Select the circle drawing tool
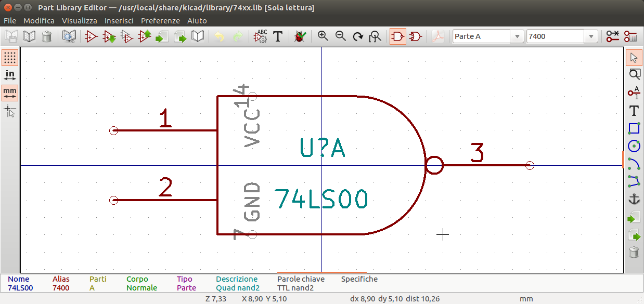 click(x=634, y=146)
